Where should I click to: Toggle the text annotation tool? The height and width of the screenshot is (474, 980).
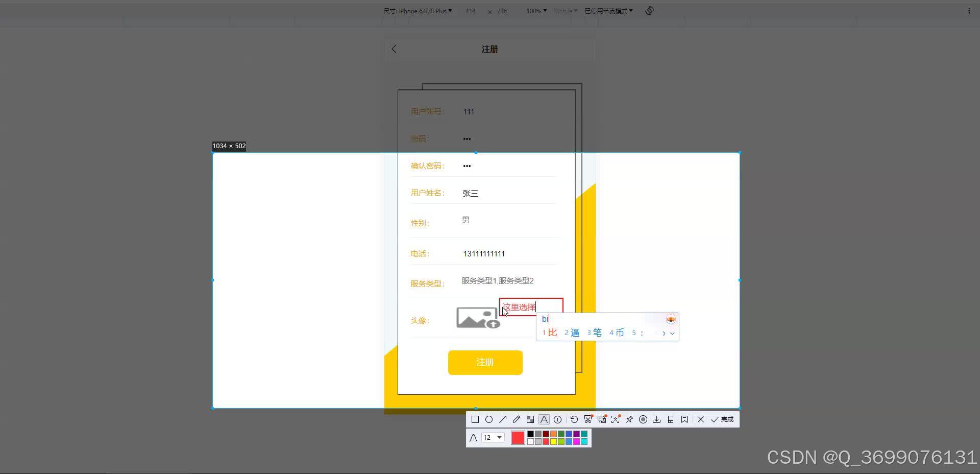544,419
